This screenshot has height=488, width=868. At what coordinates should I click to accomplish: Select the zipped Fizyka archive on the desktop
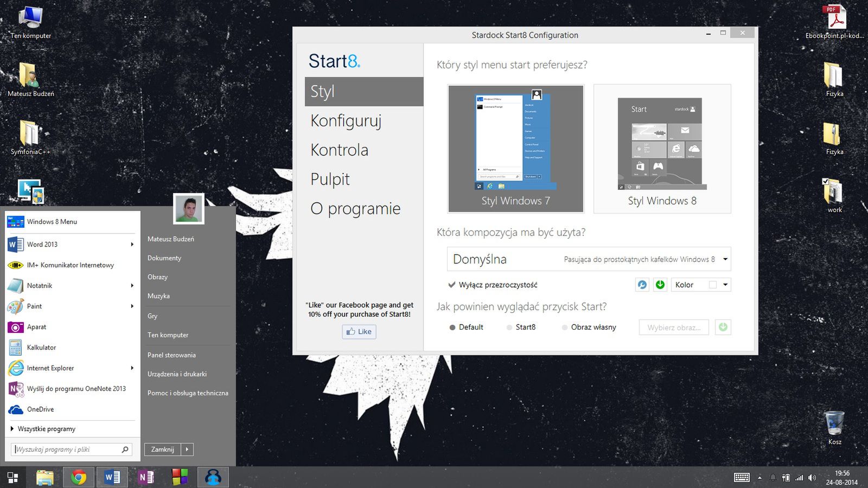[834, 138]
